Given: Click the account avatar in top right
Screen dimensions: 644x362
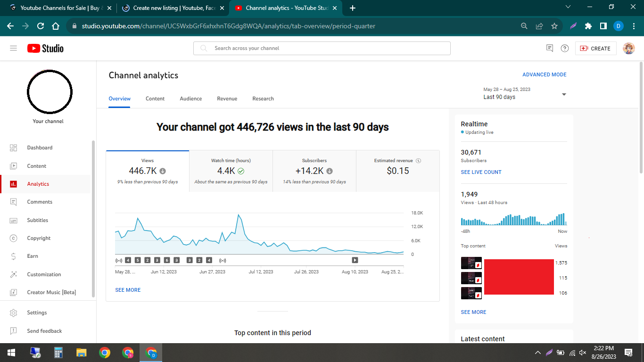Looking at the screenshot, I should (x=628, y=49).
